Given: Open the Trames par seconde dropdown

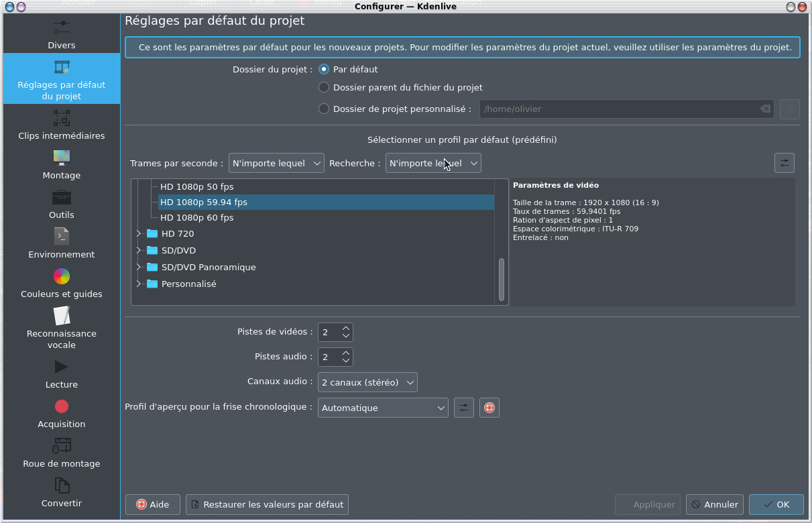Looking at the screenshot, I should pyautogui.click(x=276, y=163).
